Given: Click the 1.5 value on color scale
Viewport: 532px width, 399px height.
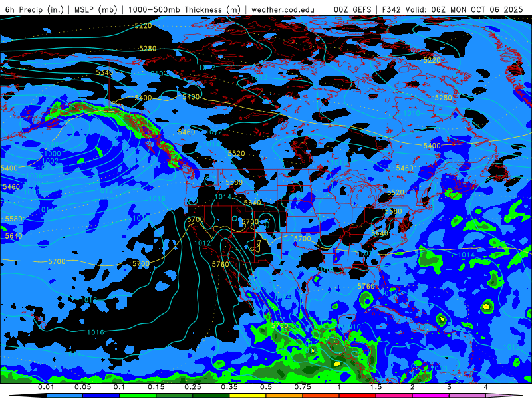Looking at the screenshot, I should tap(376, 387).
